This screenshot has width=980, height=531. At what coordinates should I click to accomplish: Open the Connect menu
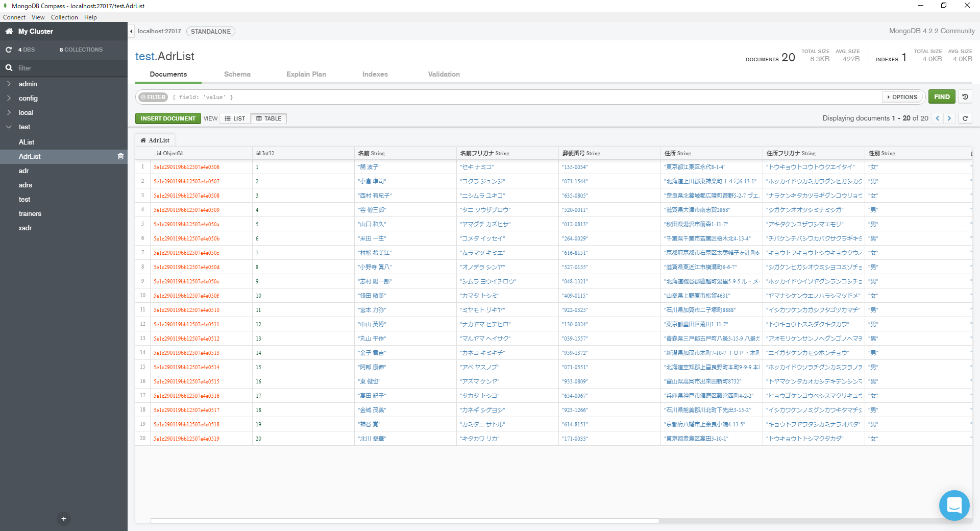(14, 17)
